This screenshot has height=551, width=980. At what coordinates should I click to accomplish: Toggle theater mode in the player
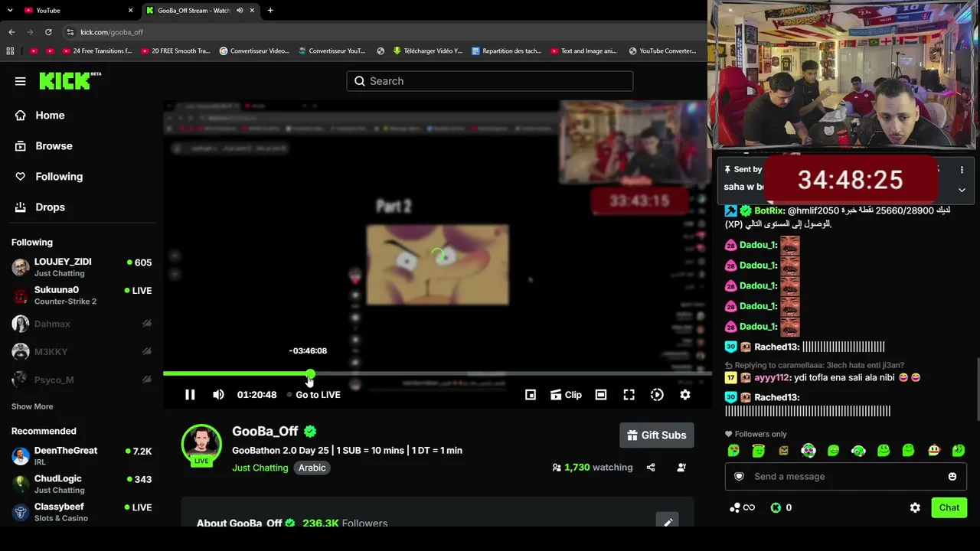click(x=601, y=395)
